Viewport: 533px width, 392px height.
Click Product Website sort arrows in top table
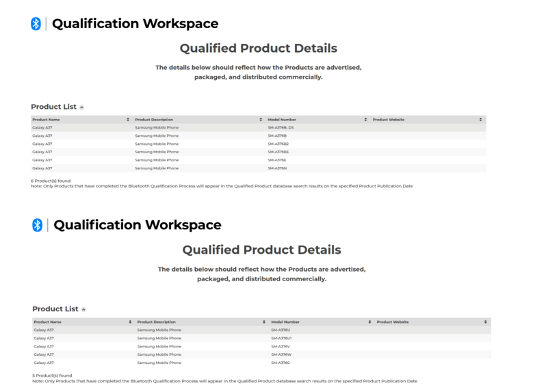[480, 120]
